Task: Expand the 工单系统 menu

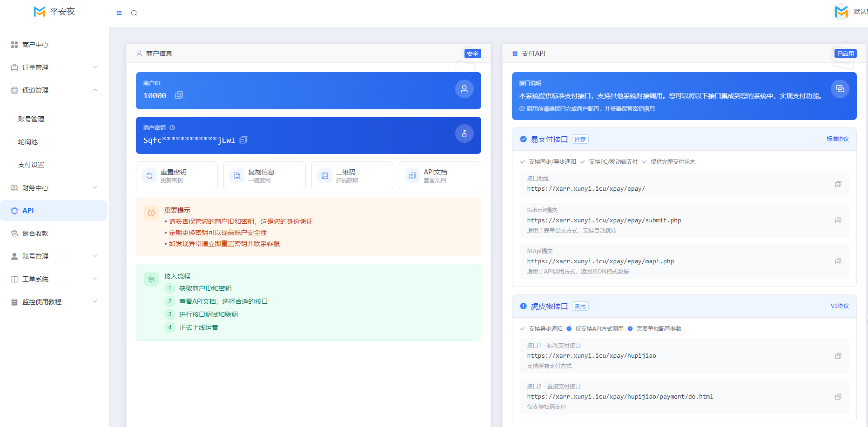Action: [x=54, y=279]
